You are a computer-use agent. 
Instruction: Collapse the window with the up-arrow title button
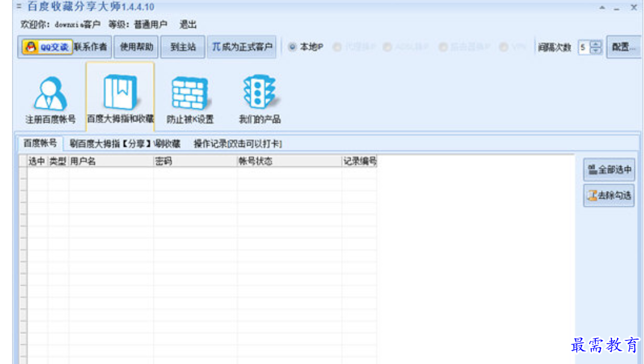click(602, 7)
